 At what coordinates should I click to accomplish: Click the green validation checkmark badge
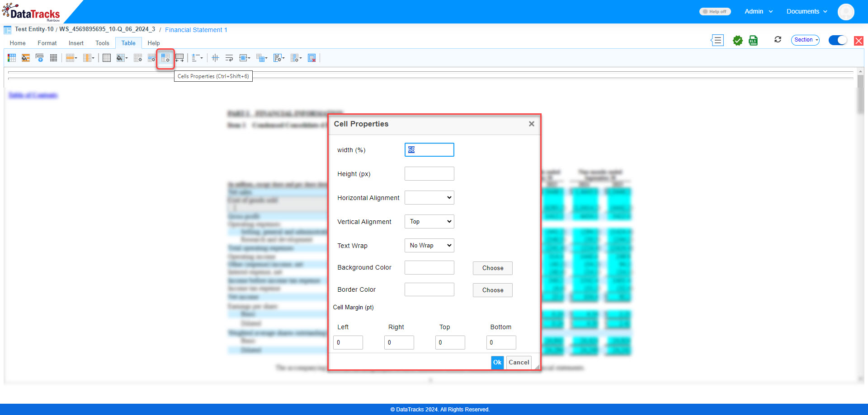click(738, 41)
